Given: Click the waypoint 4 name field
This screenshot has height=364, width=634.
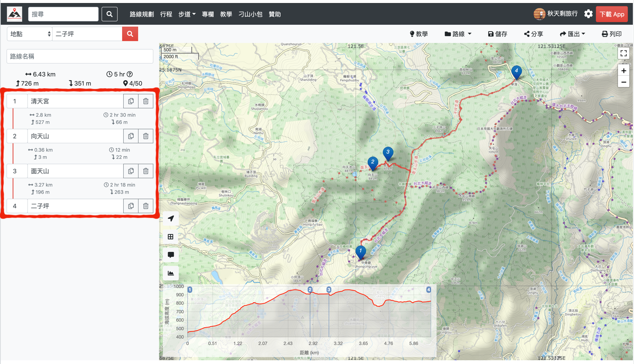Looking at the screenshot, I should (75, 206).
